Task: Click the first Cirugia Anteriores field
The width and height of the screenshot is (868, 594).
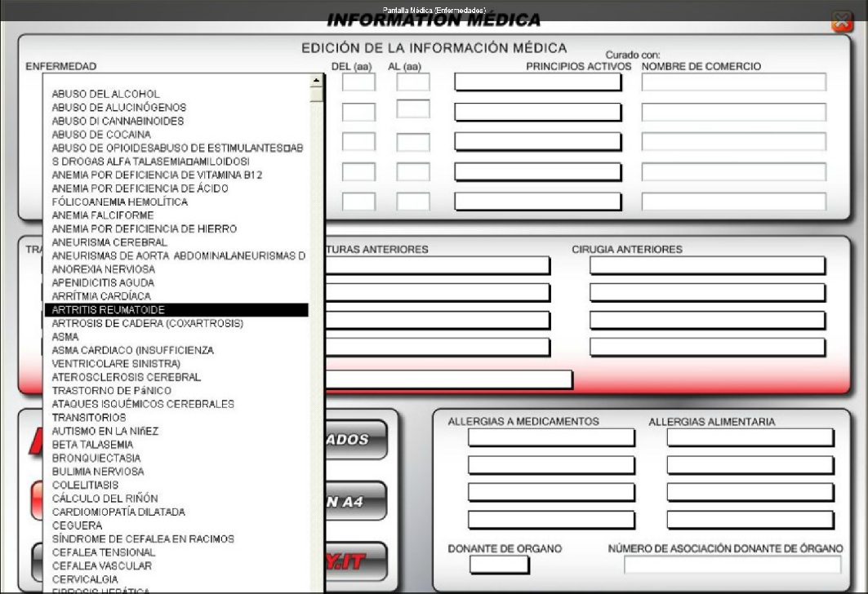Action: point(707,266)
